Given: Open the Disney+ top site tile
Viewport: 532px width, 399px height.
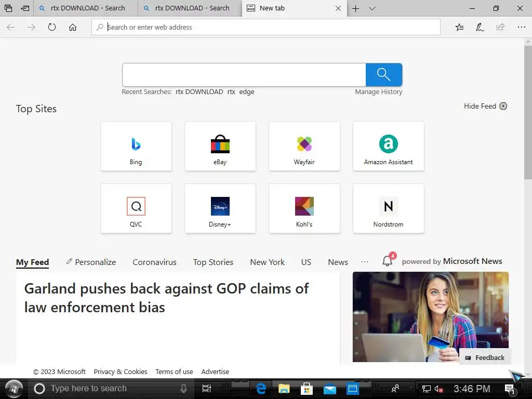Looking at the screenshot, I should click(x=220, y=208).
